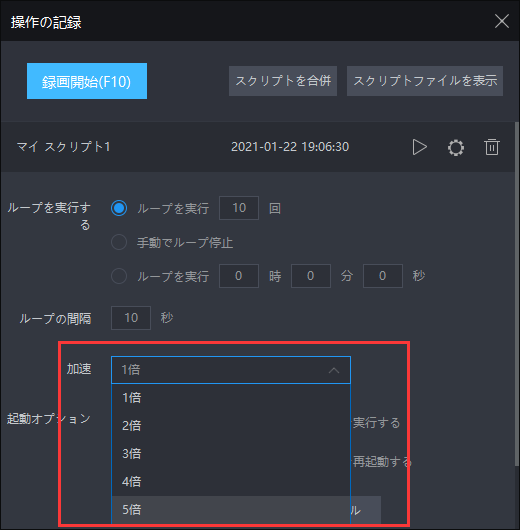Click スクリプトを合併 button
Viewport: 520px width, 530px height.
(283, 81)
